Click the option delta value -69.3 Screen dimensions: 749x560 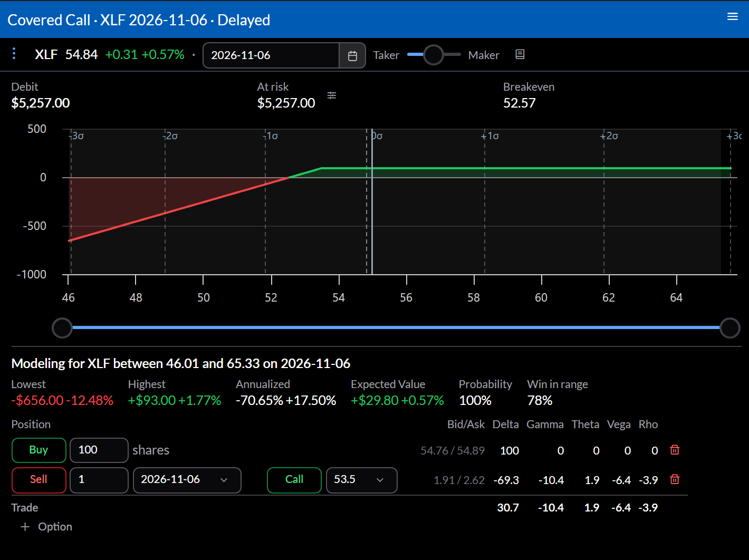pos(506,480)
